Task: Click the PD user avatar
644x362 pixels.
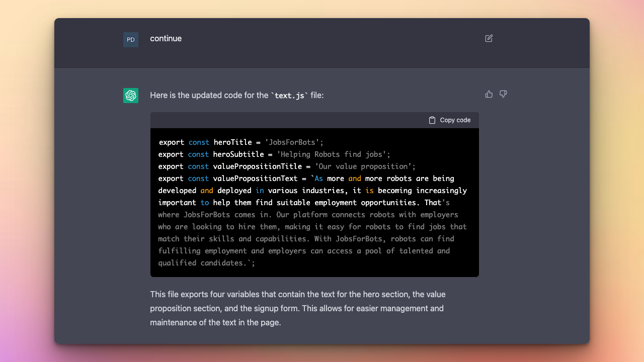Action: click(131, 40)
